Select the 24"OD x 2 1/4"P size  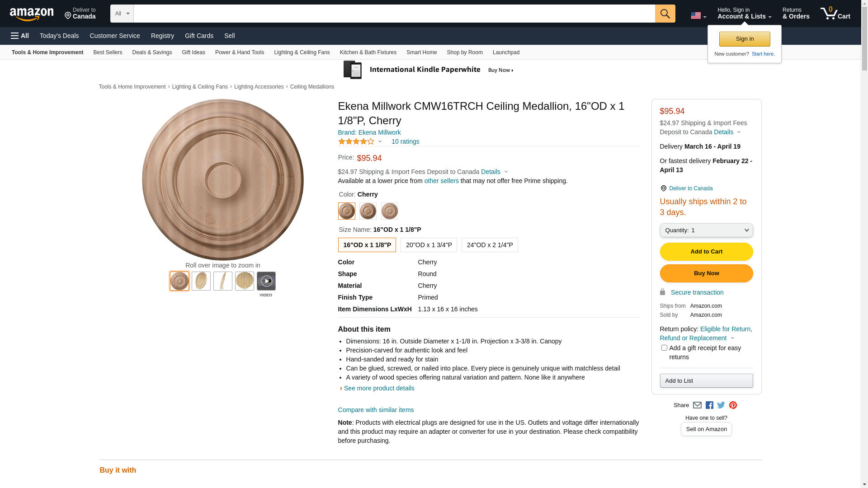[490, 245]
